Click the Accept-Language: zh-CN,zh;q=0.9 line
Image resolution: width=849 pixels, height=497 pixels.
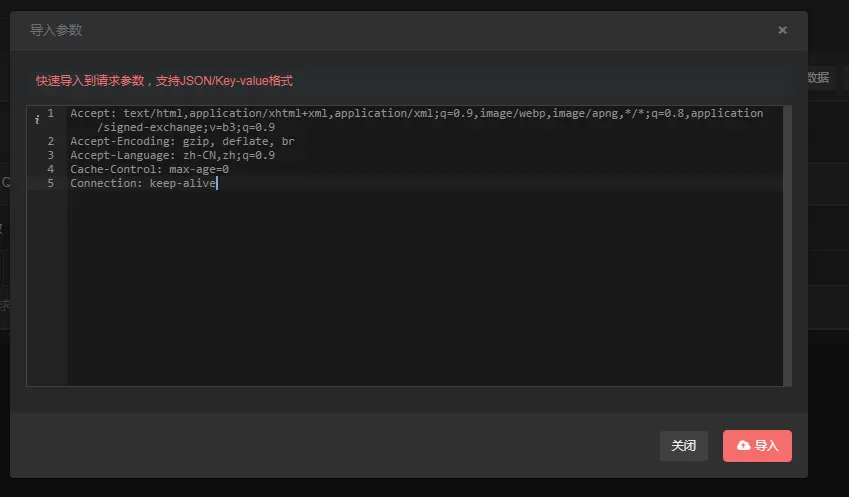(172, 155)
